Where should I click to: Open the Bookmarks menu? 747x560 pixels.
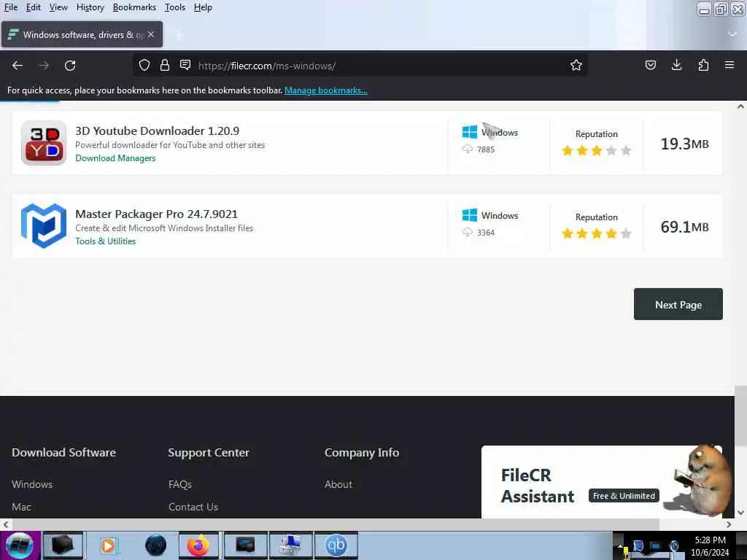tap(134, 7)
